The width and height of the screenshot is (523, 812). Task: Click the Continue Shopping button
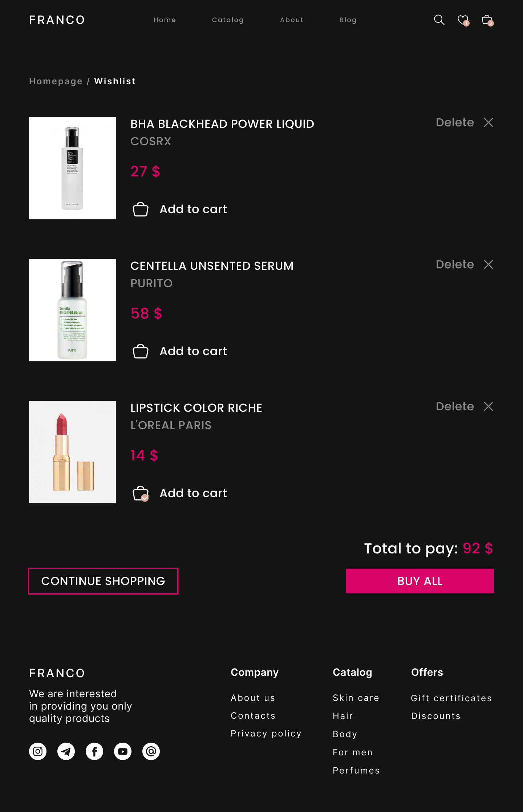tap(103, 581)
